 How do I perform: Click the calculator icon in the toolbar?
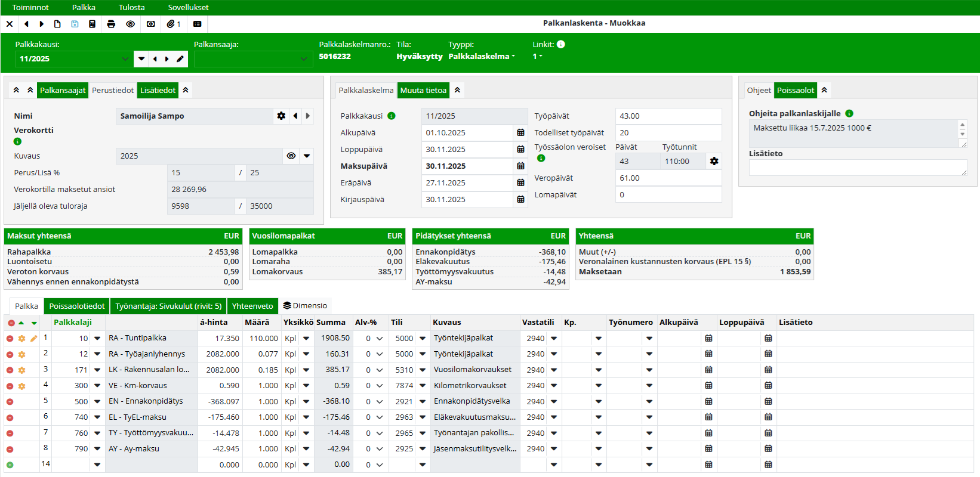[x=92, y=24]
